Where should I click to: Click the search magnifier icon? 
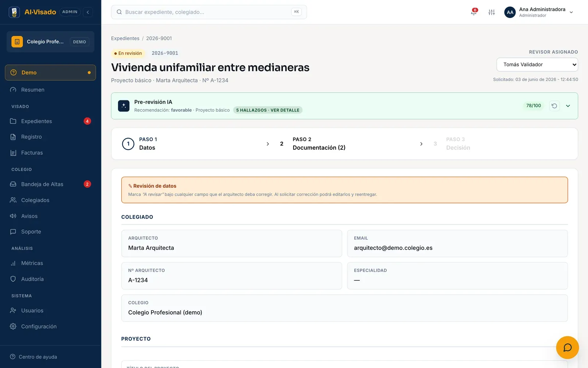pyautogui.click(x=119, y=12)
